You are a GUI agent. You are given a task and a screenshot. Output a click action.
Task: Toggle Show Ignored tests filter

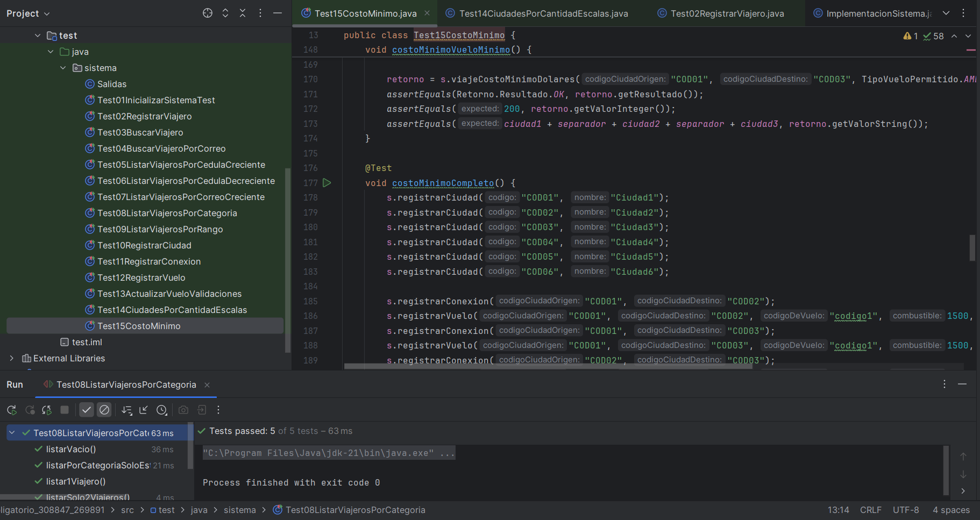pyautogui.click(x=104, y=410)
